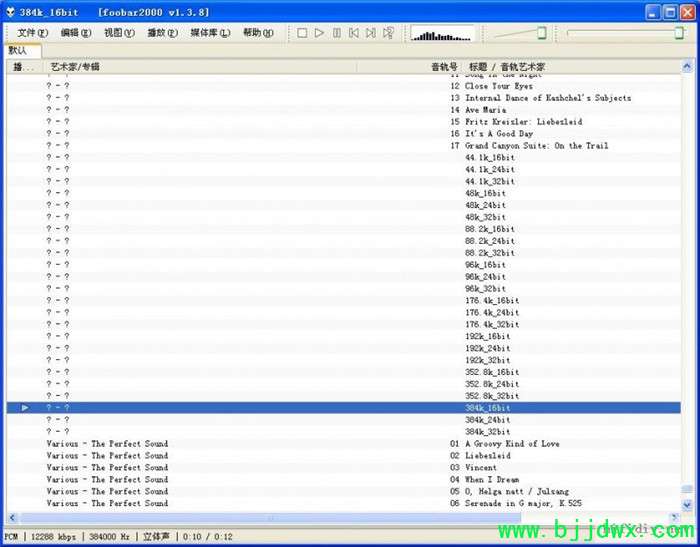Select the 176.4k_32bit track
This screenshot has width=700, height=547.
(344, 324)
